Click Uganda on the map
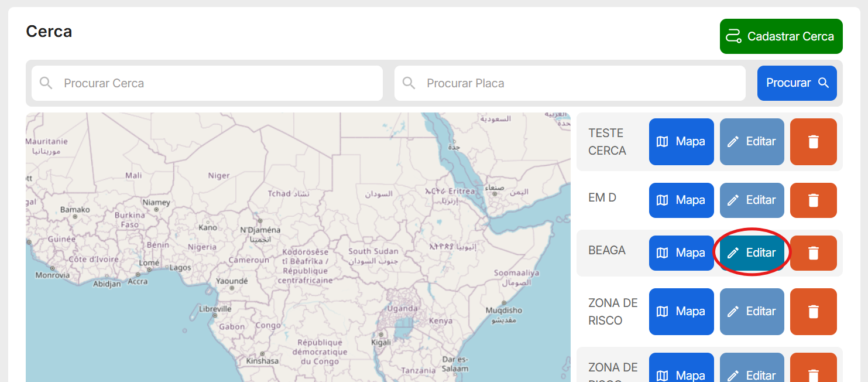This screenshot has height=382, width=868. tap(403, 308)
